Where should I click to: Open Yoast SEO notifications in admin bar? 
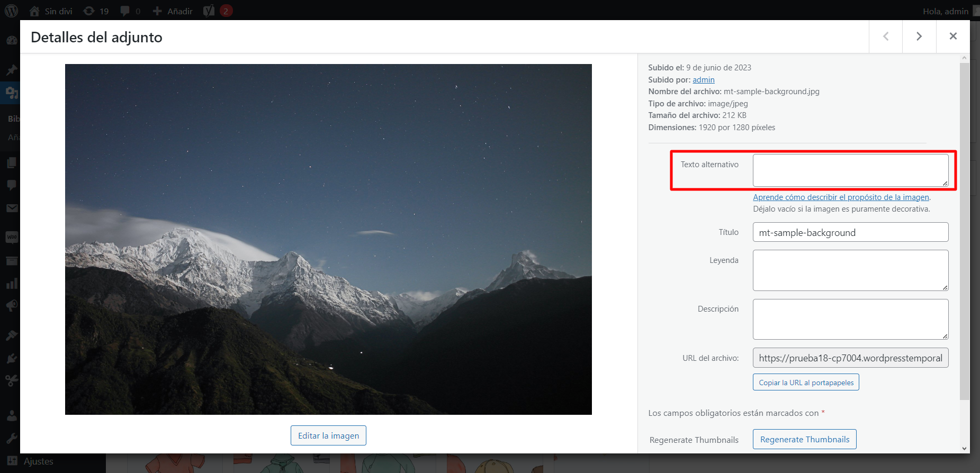[x=218, y=11]
